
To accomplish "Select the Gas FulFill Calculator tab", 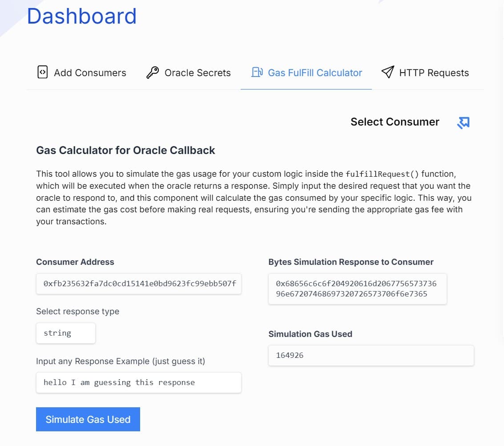I will click(306, 73).
